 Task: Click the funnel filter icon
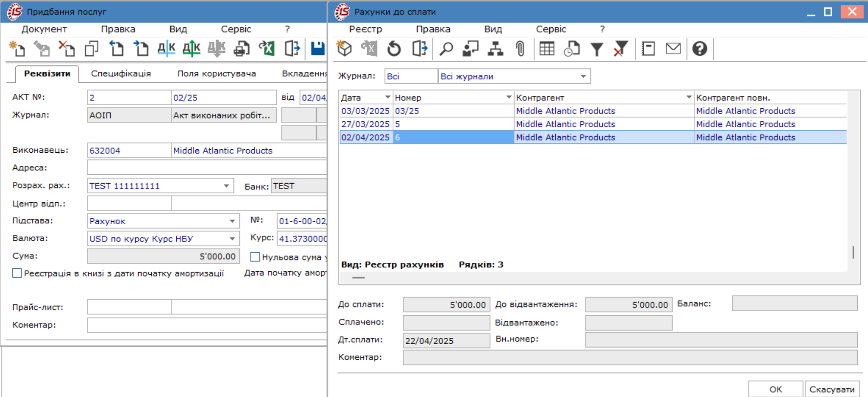[597, 49]
